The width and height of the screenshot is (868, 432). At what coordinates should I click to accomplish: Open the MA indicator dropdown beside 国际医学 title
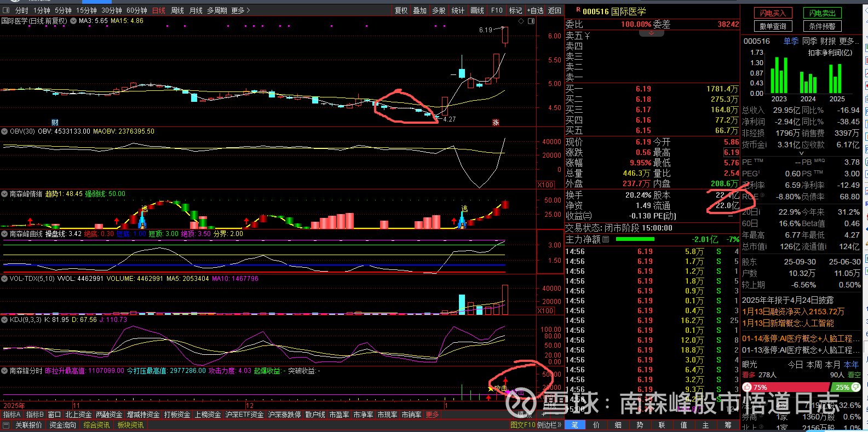tap(73, 21)
